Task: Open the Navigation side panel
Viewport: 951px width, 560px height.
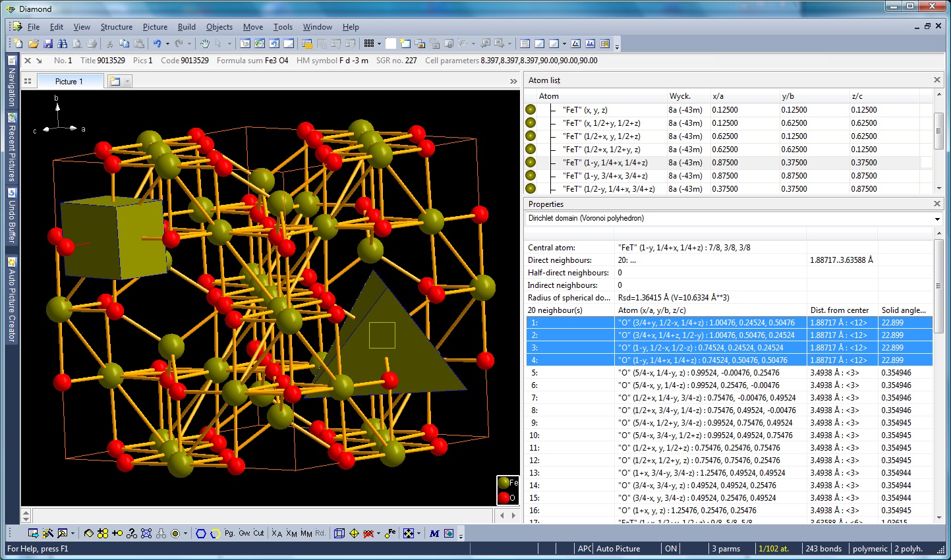Action: tap(11, 82)
